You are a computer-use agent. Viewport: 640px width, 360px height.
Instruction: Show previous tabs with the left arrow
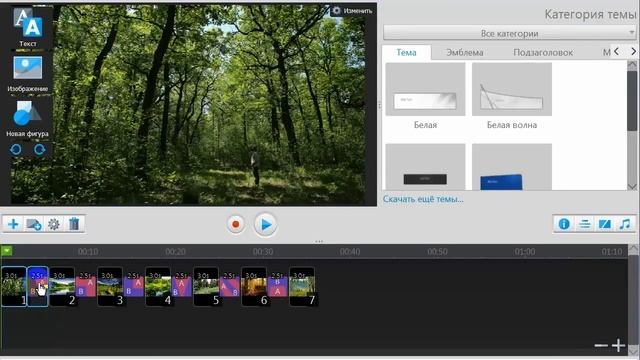click(617, 51)
